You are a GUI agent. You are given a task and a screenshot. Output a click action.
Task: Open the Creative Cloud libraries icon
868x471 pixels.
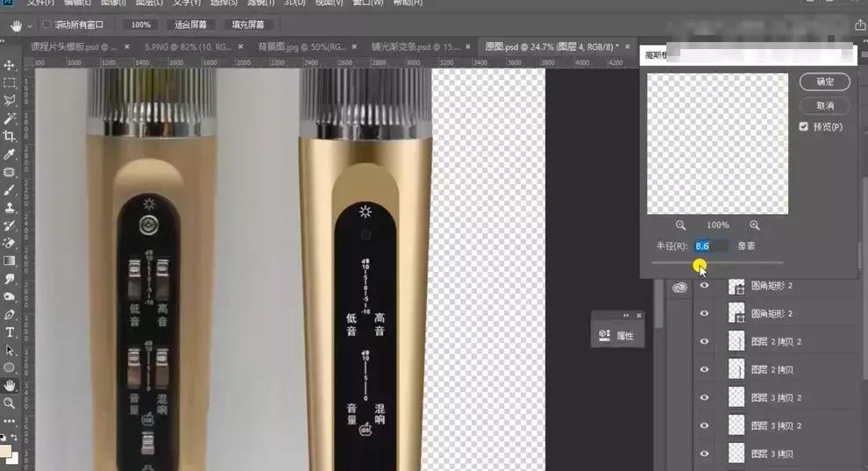point(679,288)
